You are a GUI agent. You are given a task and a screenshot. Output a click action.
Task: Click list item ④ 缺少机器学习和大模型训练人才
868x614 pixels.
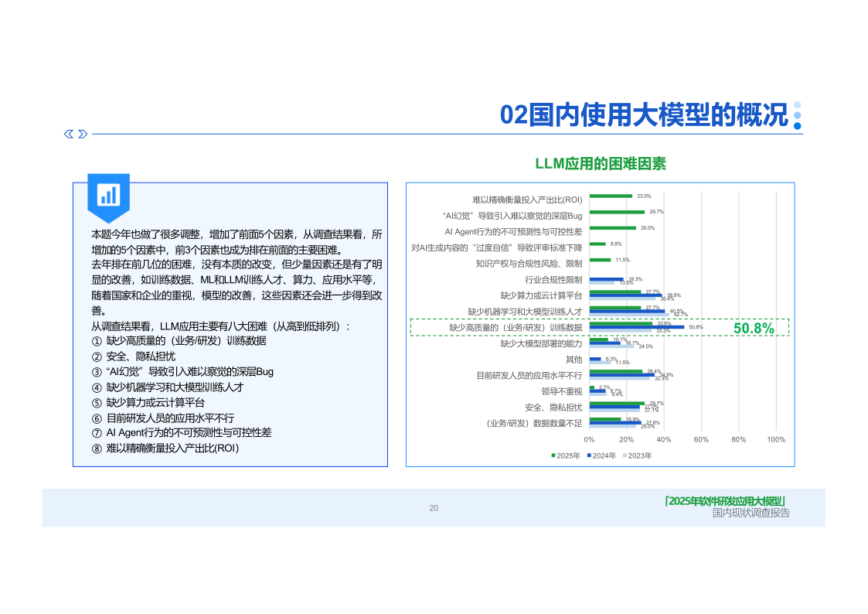(x=168, y=387)
